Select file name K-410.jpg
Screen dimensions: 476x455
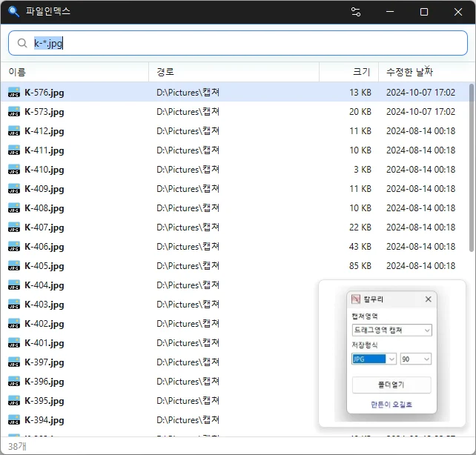44,170
